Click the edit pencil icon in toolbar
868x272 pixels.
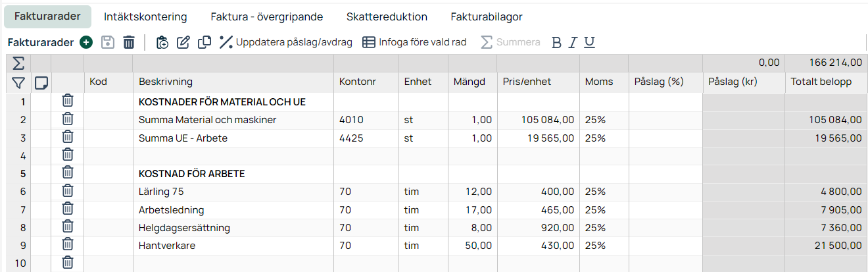click(x=183, y=42)
